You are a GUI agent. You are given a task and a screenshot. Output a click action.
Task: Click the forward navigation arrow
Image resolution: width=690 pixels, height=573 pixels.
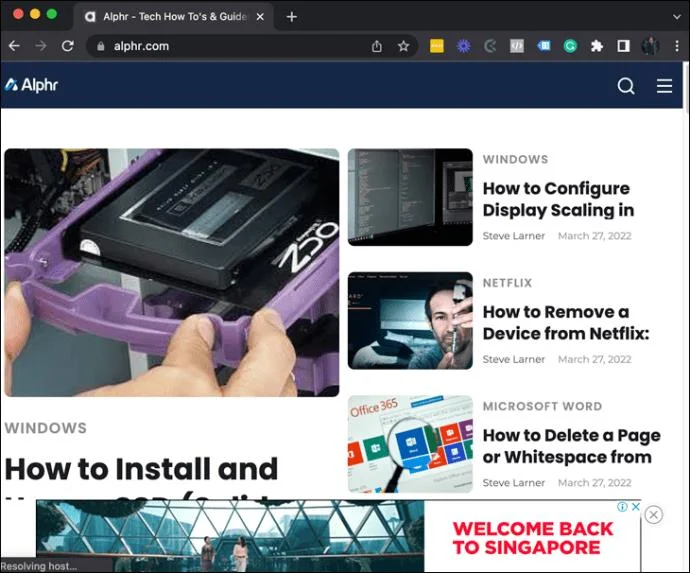tap(41, 46)
